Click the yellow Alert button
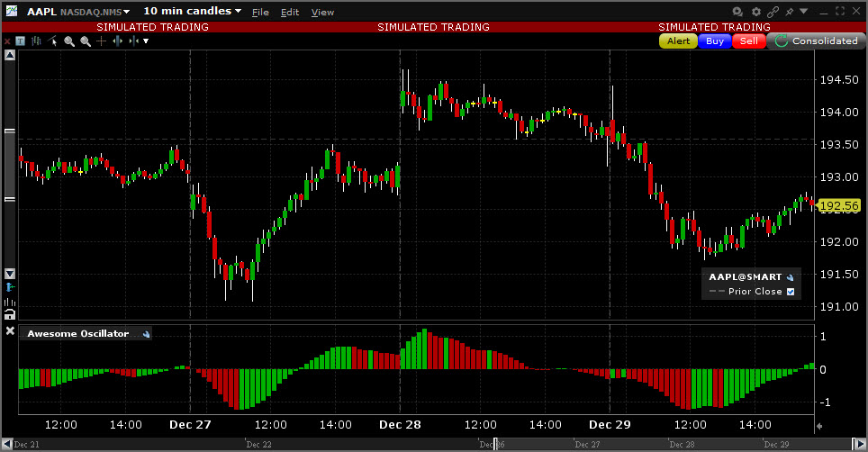The width and height of the screenshot is (868, 452). coord(678,41)
